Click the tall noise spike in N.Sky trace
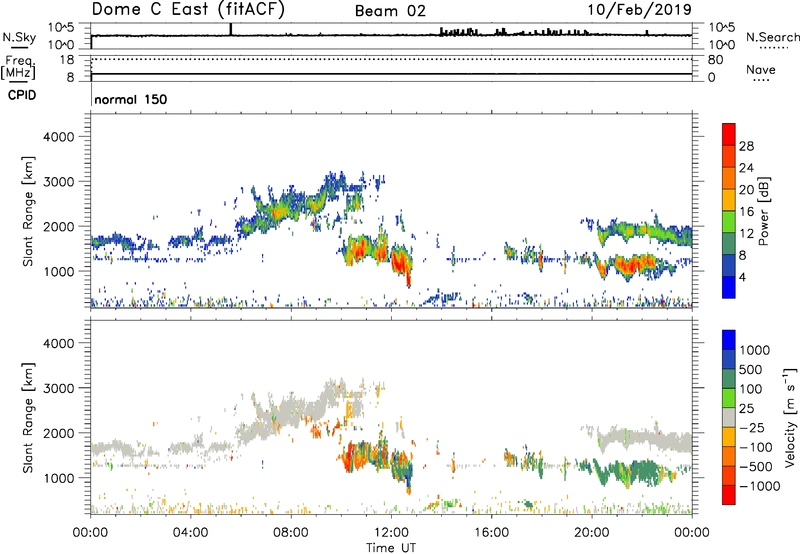The height and width of the screenshot is (554, 800). tap(231, 30)
